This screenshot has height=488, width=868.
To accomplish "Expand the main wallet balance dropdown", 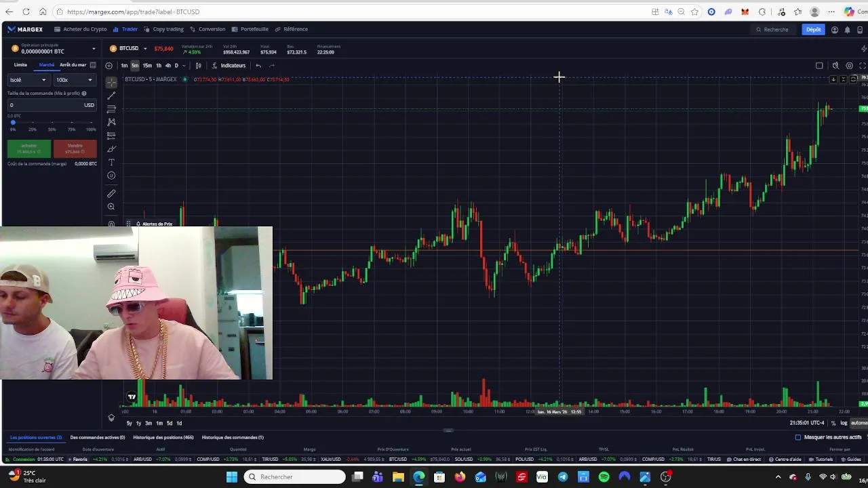I will point(94,49).
